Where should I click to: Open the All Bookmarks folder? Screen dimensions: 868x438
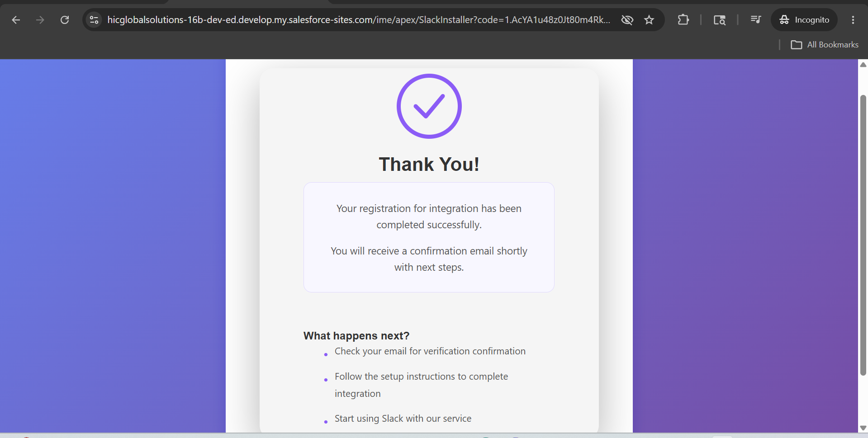point(825,45)
